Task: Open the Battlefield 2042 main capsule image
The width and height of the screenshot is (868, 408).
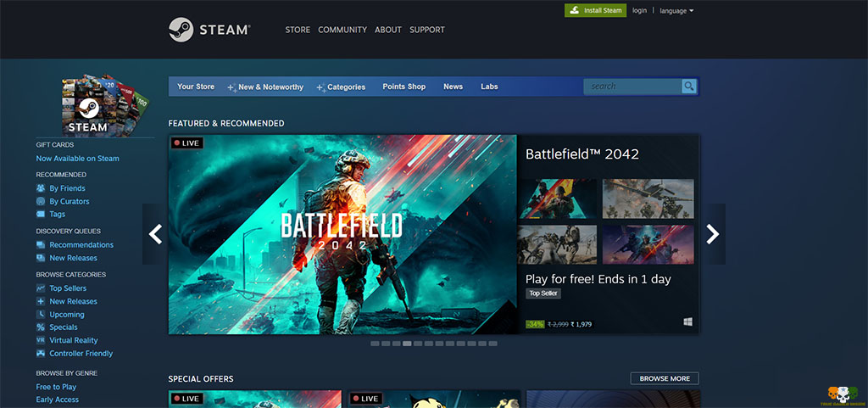Action: point(342,235)
